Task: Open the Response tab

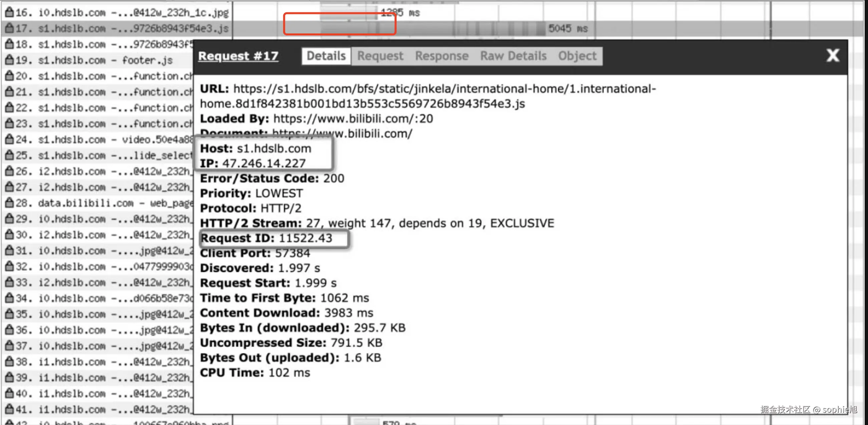Action: pyautogui.click(x=441, y=56)
